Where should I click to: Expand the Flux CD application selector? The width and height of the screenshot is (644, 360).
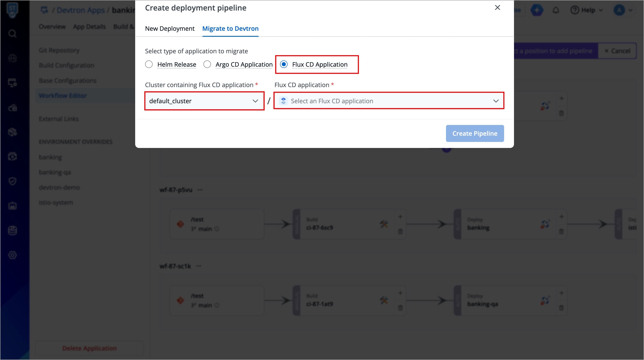click(x=389, y=101)
